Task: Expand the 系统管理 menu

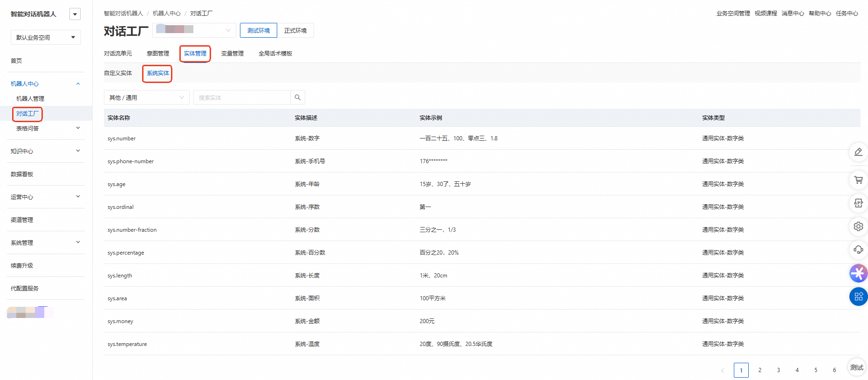Action: (x=78, y=242)
